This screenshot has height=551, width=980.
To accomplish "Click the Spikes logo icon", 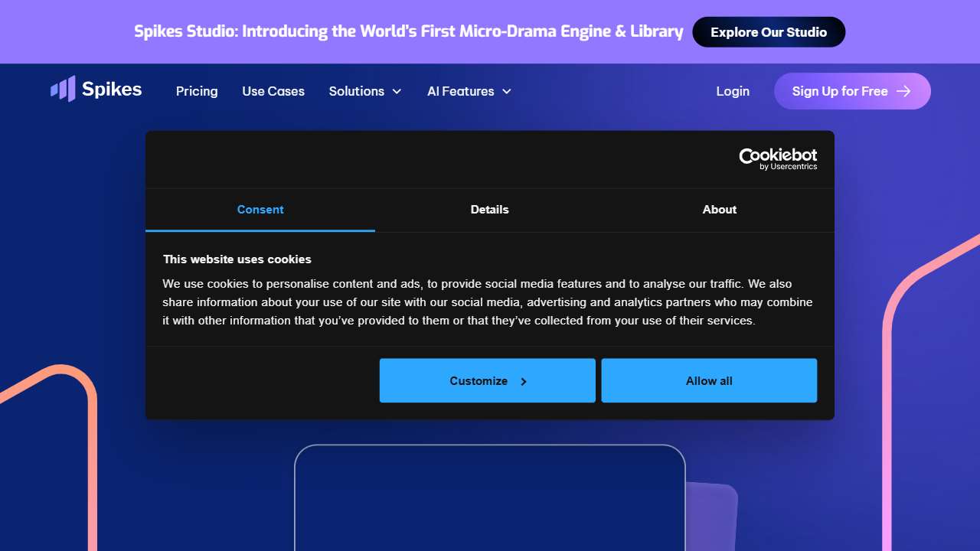I will [x=63, y=90].
